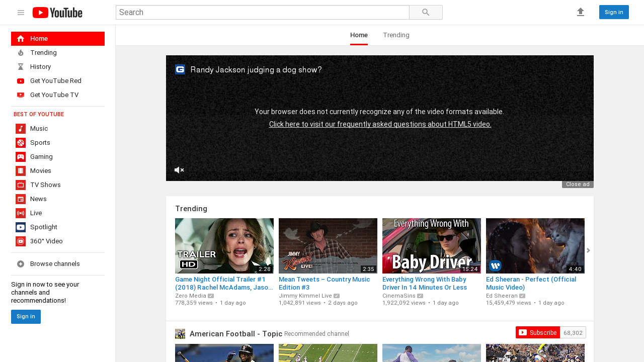Click the Gaming controller icon
The width and height of the screenshot is (644, 362).
(x=21, y=157)
